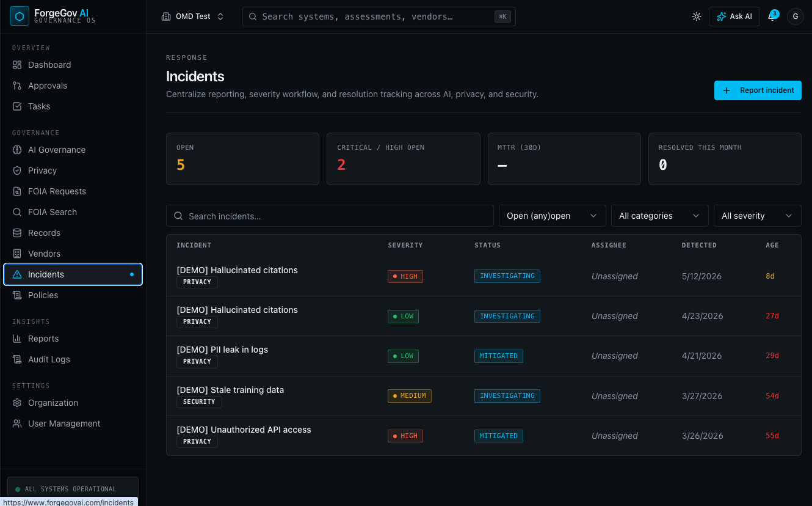
Task: Click the Approvals branch icon
Action: tap(17, 86)
